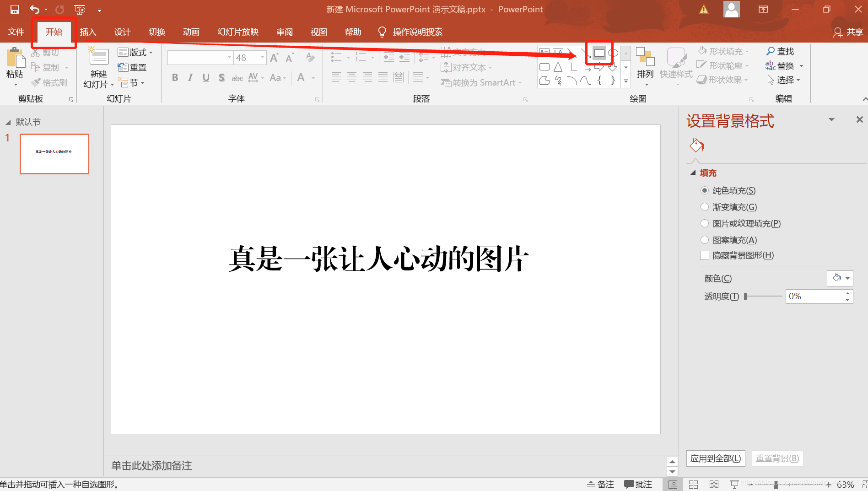Select the triangle shape in shapes gallery

click(558, 67)
